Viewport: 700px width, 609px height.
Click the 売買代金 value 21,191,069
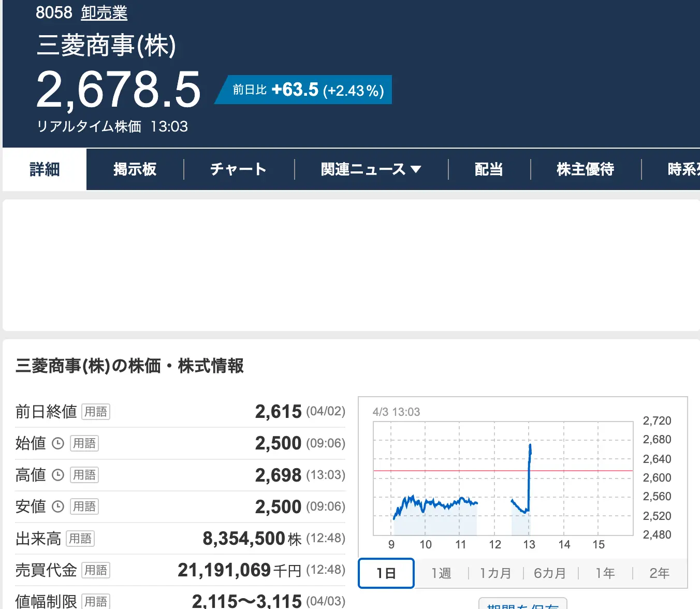tap(224, 570)
